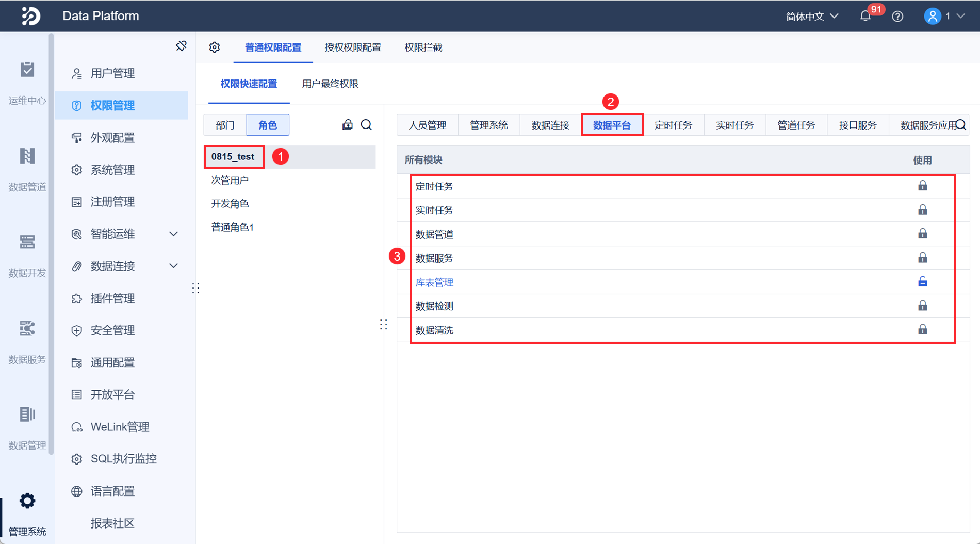Click the 通用配置 folder icon
The height and width of the screenshot is (544, 980).
tap(77, 363)
